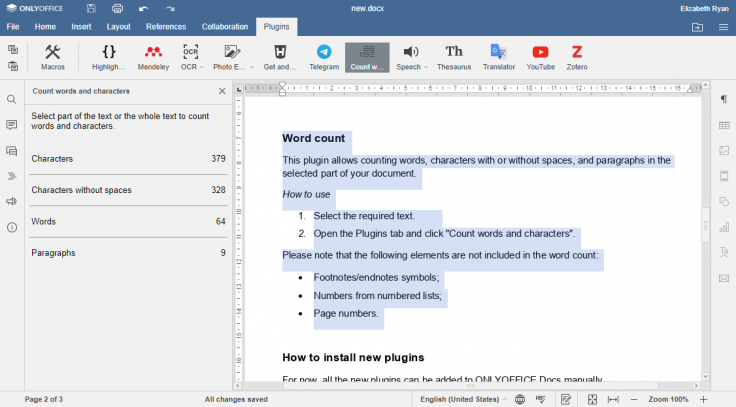The height and width of the screenshot is (407, 736).
Task: Zoom out with the minus button
Action: pos(634,399)
